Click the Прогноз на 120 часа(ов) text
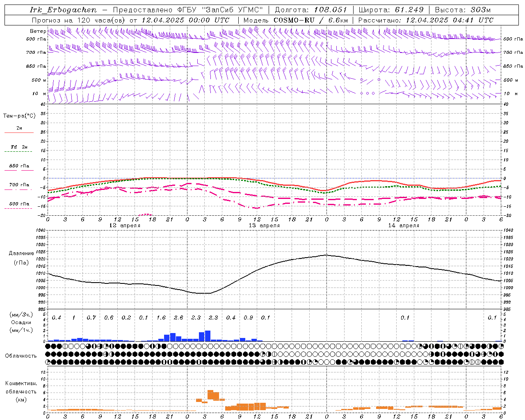This screenshot has width=525, height=420. click(79, 20)
